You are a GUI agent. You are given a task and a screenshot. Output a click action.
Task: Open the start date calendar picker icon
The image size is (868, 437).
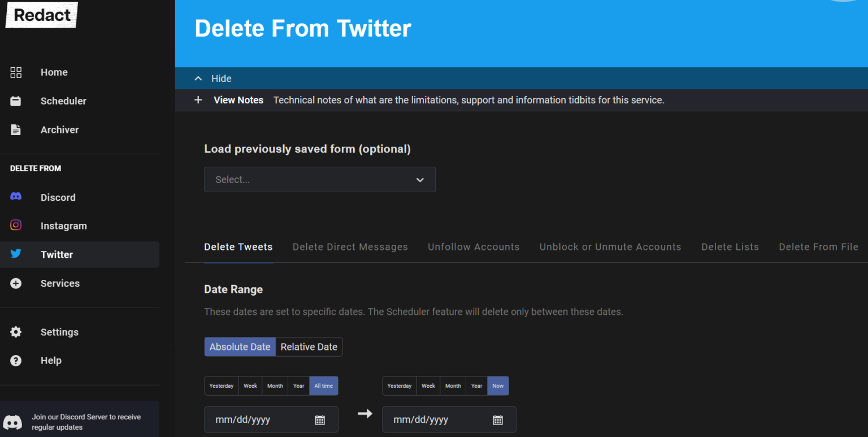pos(320,419)
